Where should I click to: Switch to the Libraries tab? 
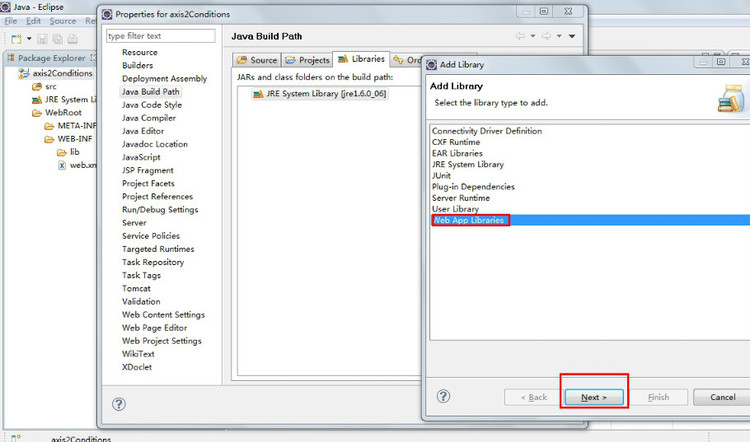point(361,59)
